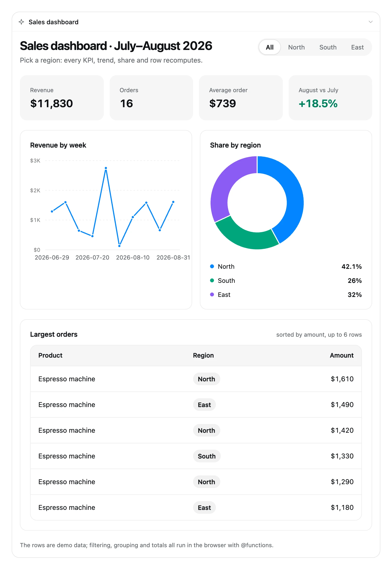
Task: Click the 2026-06-29 axis label
Action: click(x=52, y=257)
